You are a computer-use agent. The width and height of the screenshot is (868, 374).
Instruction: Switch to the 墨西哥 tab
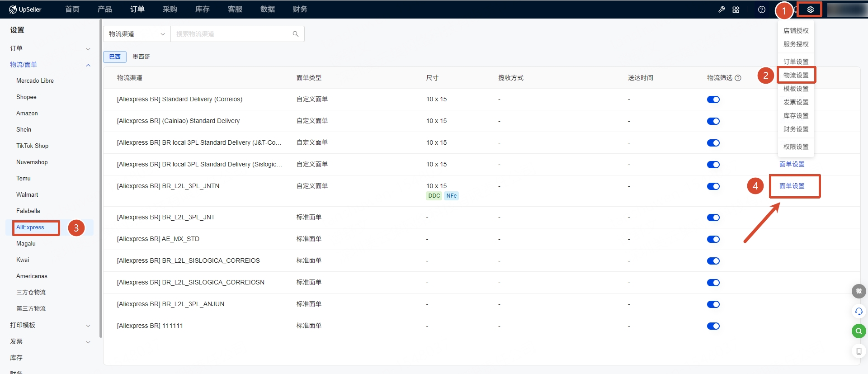pos(141,57)
